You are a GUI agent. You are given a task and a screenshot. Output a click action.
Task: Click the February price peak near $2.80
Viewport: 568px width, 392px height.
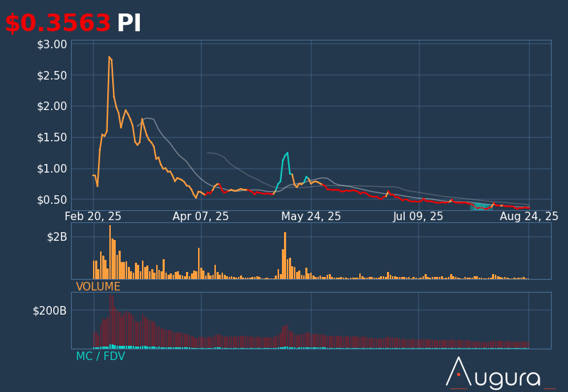pyautogui.click(x=109, y=57)
